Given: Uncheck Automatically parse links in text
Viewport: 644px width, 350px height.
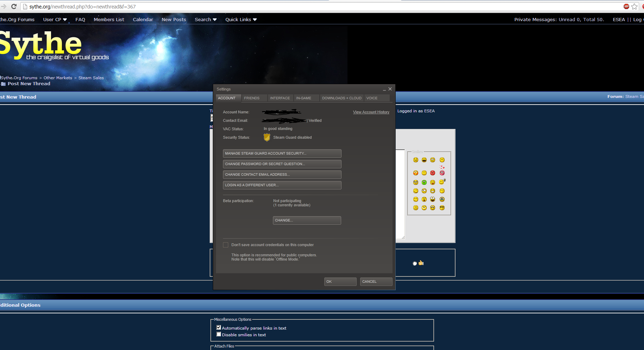Looking at the screenshot, I should 219,327.
